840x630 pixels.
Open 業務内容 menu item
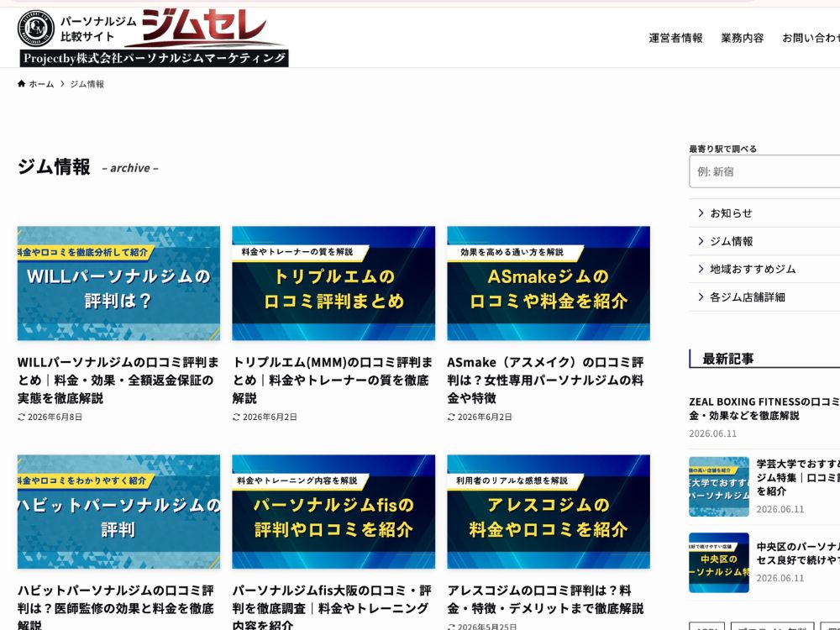click(742, 38)
